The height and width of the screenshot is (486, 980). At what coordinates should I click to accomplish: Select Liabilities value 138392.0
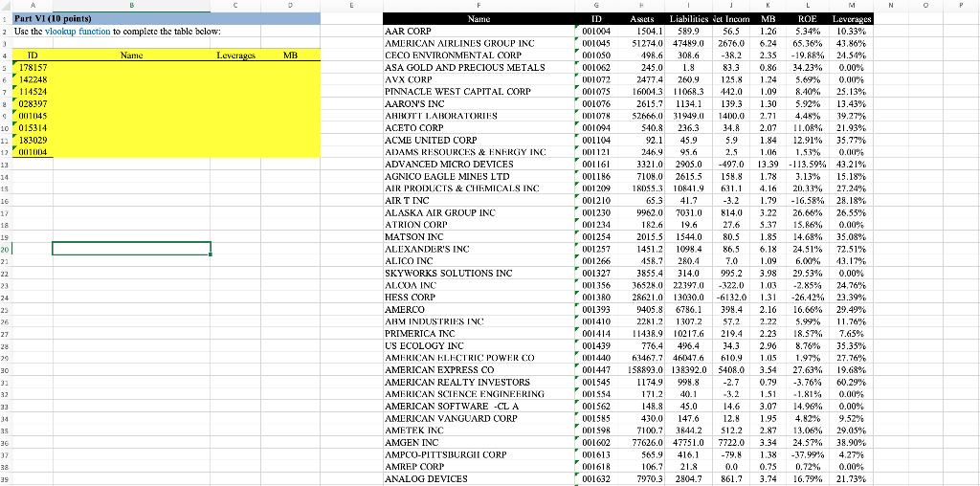(x=688, y=370)
